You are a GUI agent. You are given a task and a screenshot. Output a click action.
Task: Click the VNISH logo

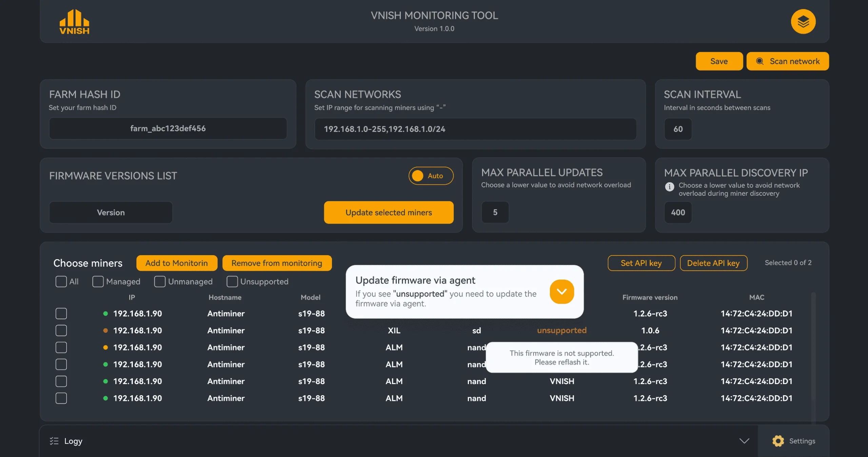point(74,22)
